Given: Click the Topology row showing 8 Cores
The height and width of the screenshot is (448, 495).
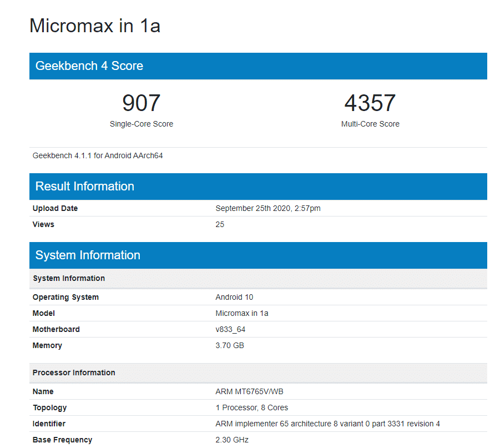Looking at the screenshot, I should pos(252,407).
